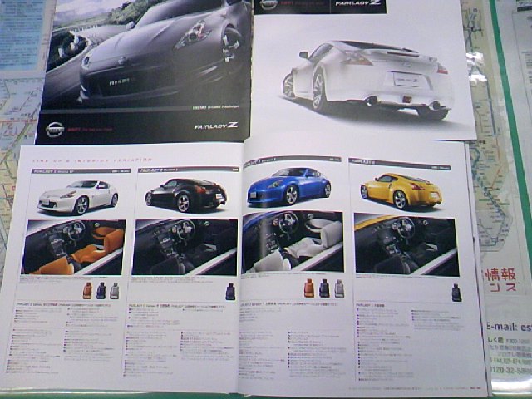Select the dark NISMO car front photo

(x=146, y=52)
